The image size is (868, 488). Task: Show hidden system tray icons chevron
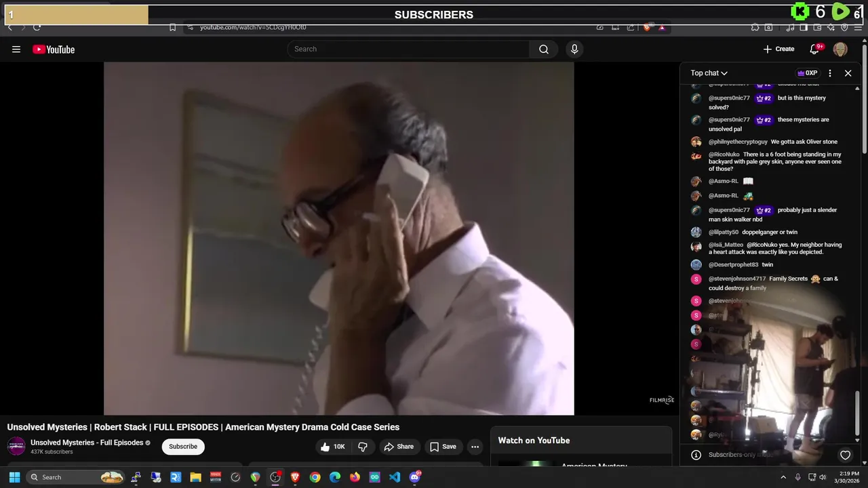783,477
